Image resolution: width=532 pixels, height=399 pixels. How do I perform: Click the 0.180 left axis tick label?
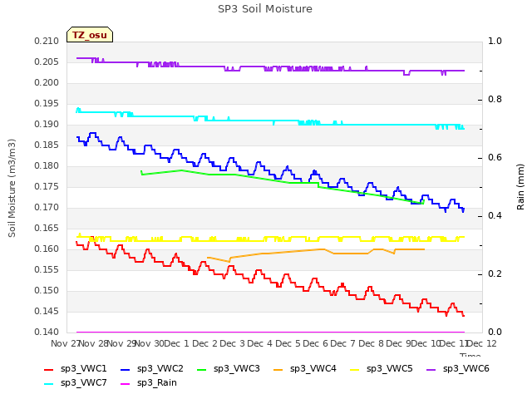(47, 166)
